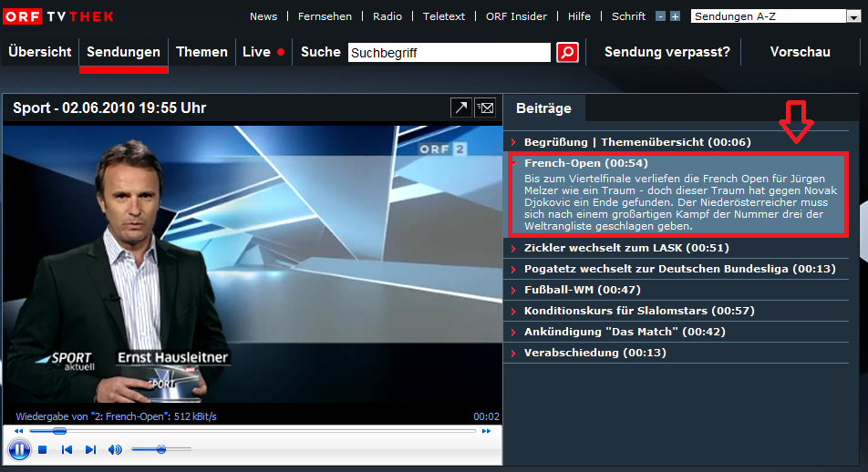Expand the Fußball-WM entry arrow
The width and height of the screenshot is (868, 472).
pos(513,291)
